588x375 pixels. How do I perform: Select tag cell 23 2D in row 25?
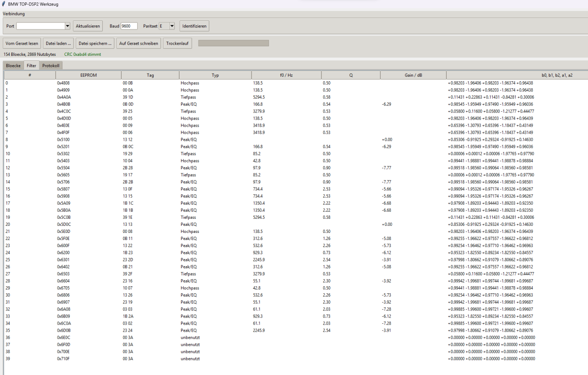pos(128,260)
